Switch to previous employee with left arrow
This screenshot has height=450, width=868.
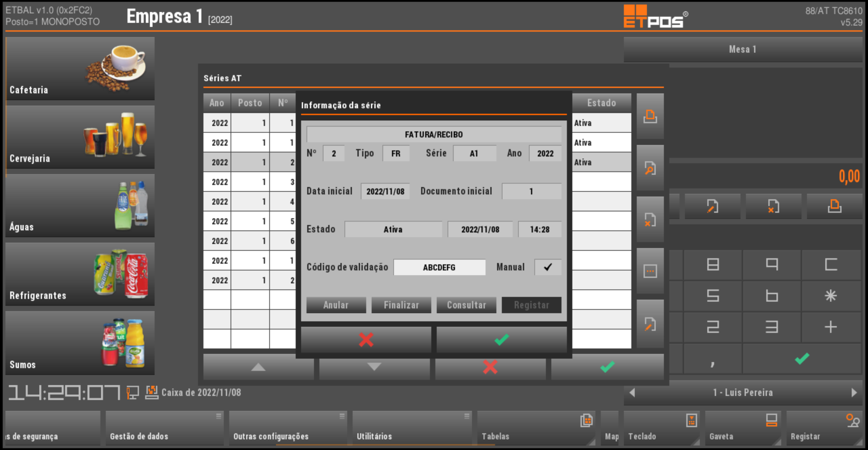coord(632,393)
